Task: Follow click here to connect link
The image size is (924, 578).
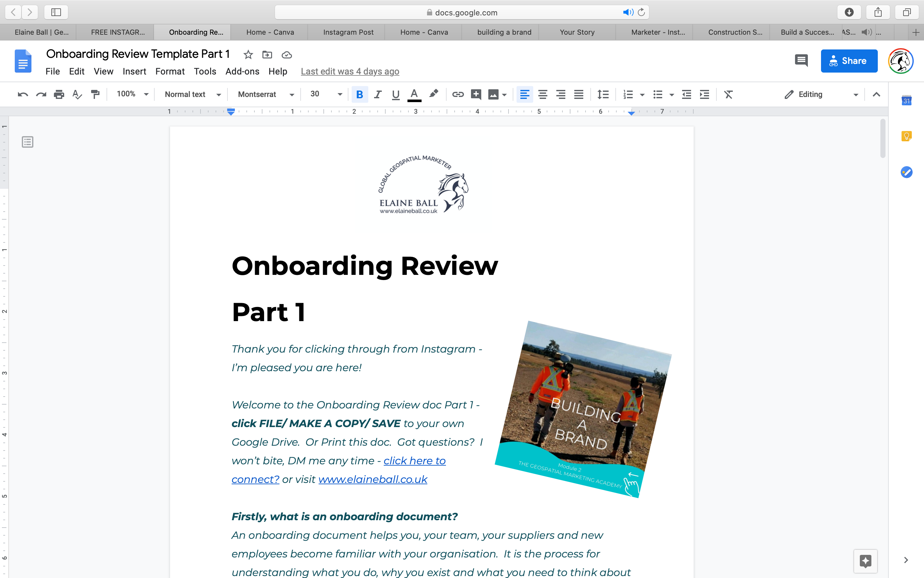Action: (x=414, y=461)
